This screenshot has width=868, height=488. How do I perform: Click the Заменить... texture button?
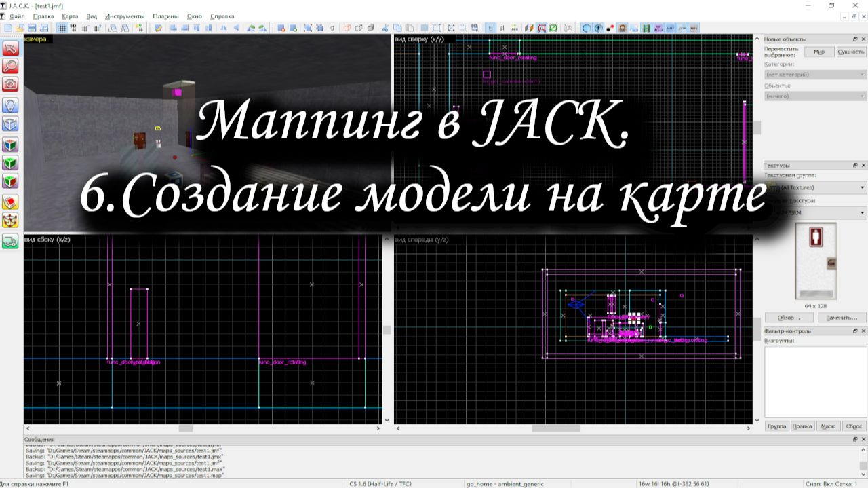pos(842,318)
